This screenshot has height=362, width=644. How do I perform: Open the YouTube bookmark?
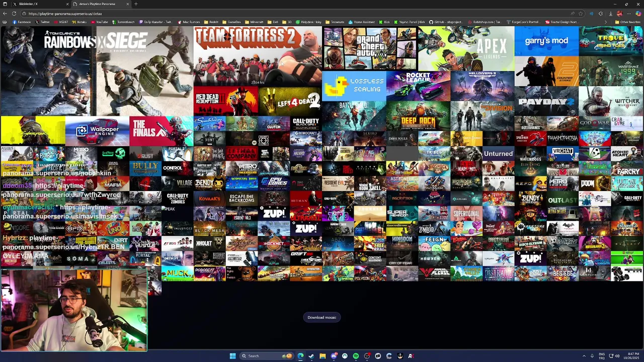99,22
